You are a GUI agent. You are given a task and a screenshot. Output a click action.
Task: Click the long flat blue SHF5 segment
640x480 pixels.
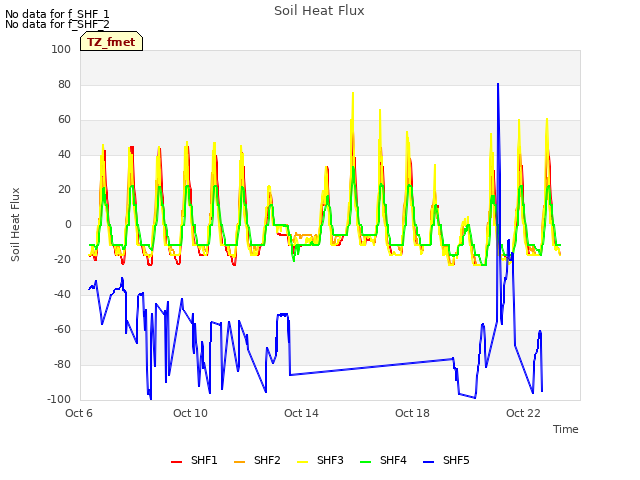click(x=371, y=367)
